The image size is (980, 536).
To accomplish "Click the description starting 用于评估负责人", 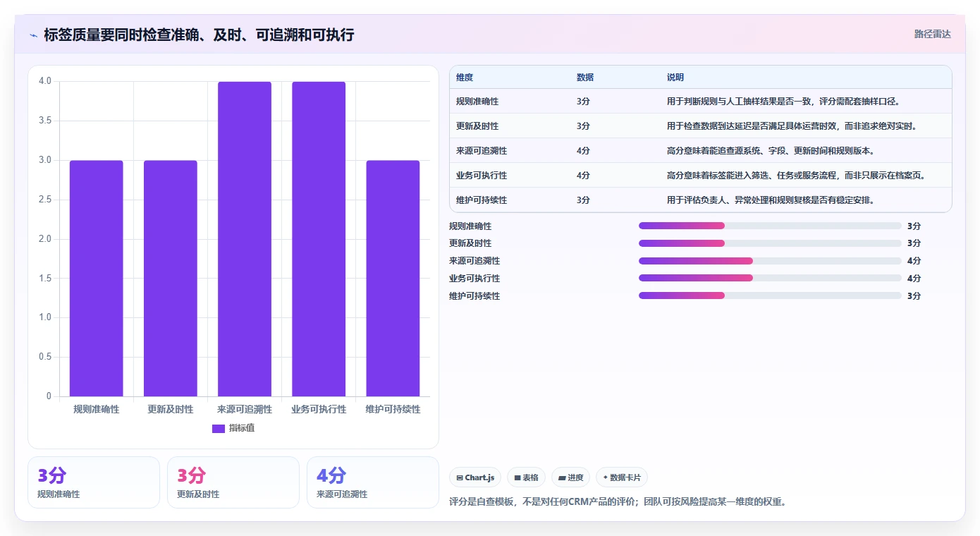I will (x=771, y=200).
